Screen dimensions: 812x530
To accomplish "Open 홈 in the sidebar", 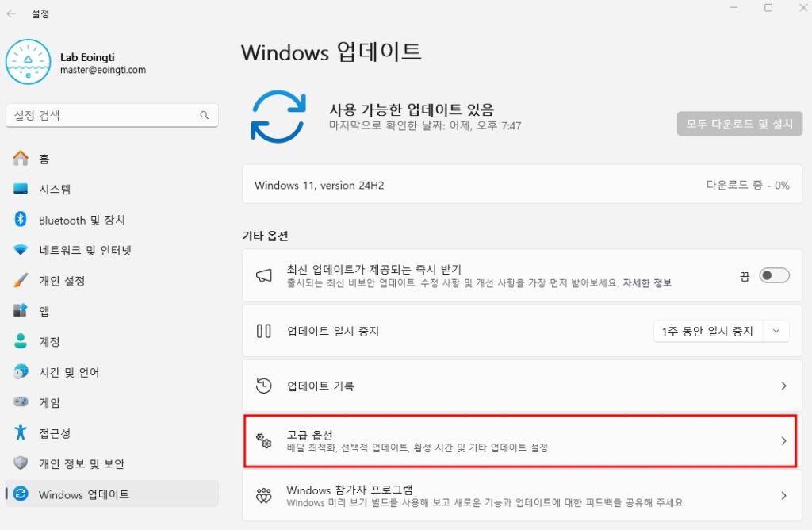I will coord(112,158).
